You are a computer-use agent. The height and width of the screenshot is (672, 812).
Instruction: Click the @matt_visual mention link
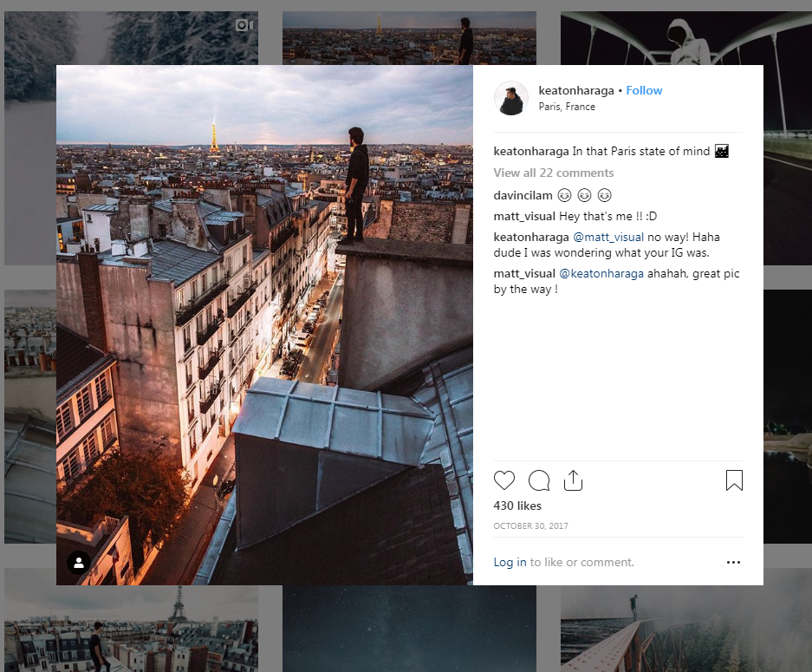[607, 238]
